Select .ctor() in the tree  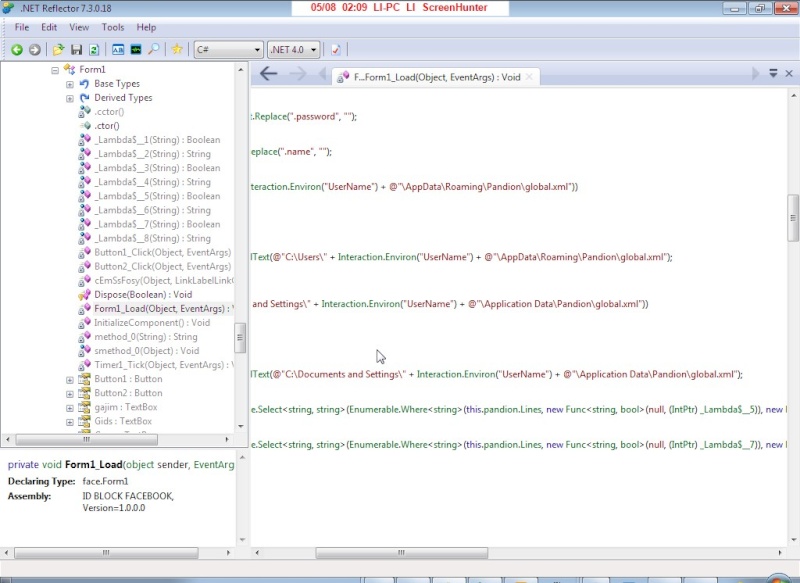point(107,125)
